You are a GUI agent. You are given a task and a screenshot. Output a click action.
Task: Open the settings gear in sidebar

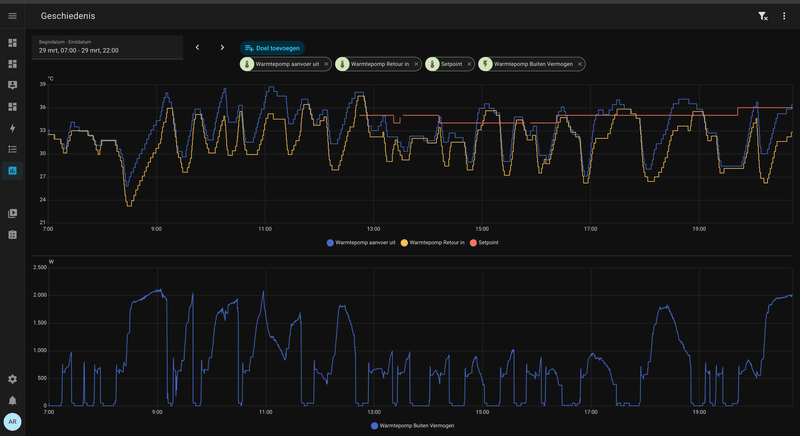[12, 379]
